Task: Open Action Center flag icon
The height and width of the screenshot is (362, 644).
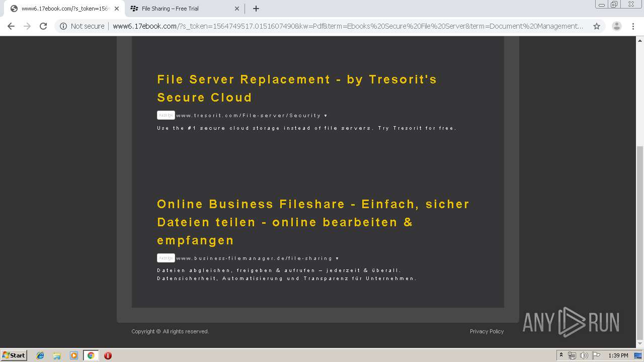Action: coord(596,355)
